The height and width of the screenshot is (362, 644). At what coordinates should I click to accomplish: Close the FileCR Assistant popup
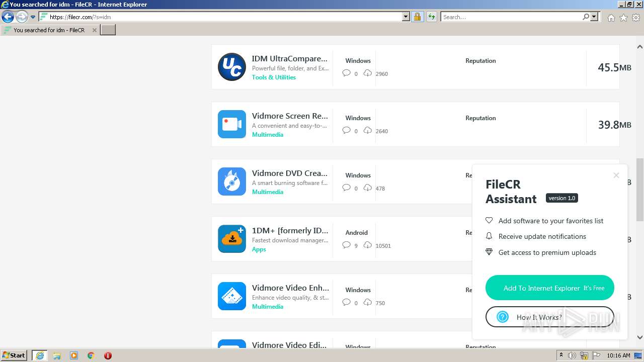pyautogui.click(x=616, y=175)
